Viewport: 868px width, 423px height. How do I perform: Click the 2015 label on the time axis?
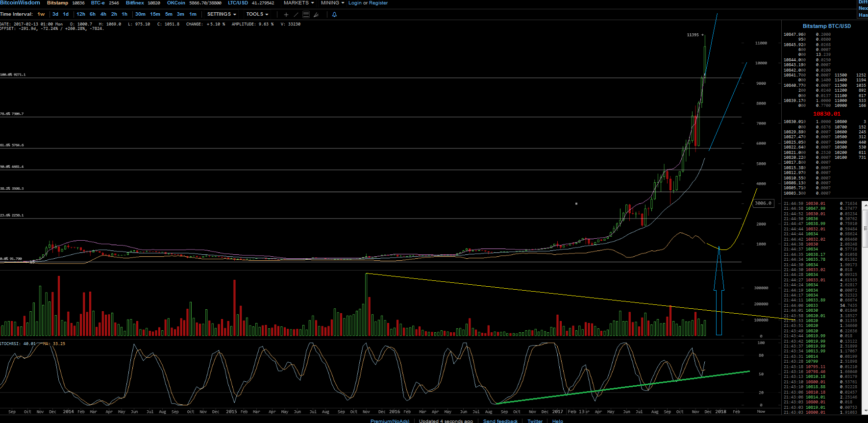(x=231, y=412)
